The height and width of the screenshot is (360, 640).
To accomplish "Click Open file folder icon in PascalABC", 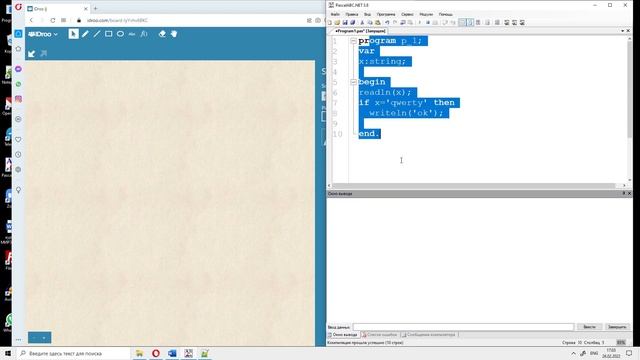I will tap(337, 22).
